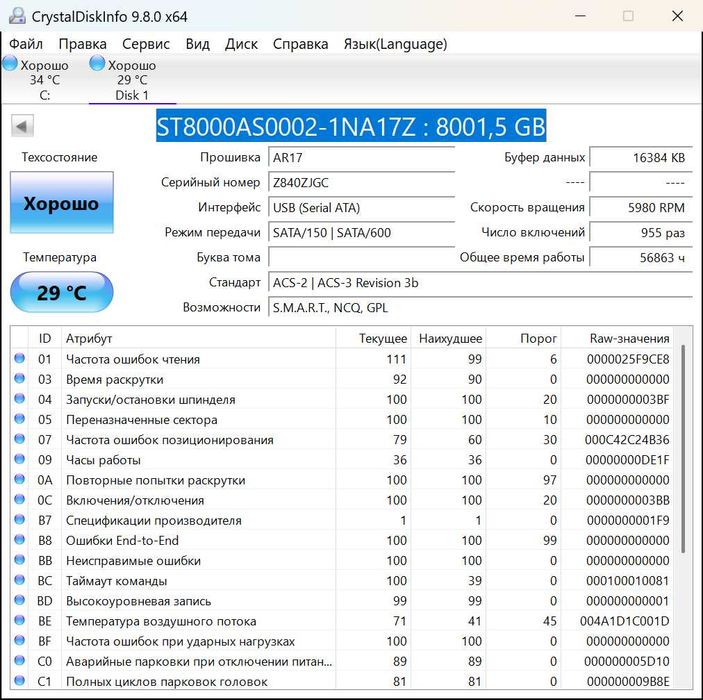703x700 pixels.
Task: Click the serial number field Z840ZJGC
Action: point(361,183)
